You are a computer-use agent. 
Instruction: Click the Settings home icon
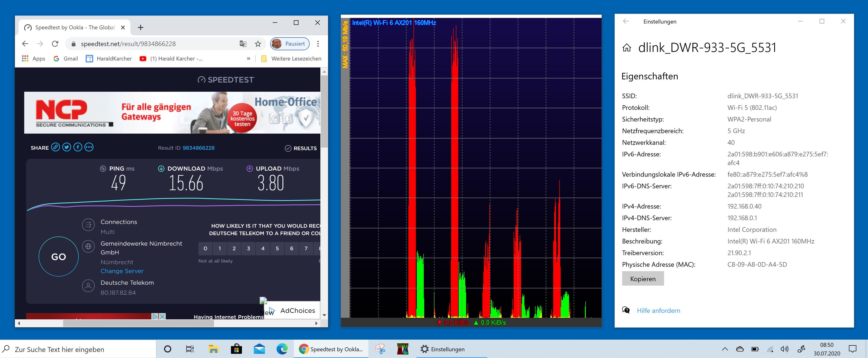click(626, 48)
